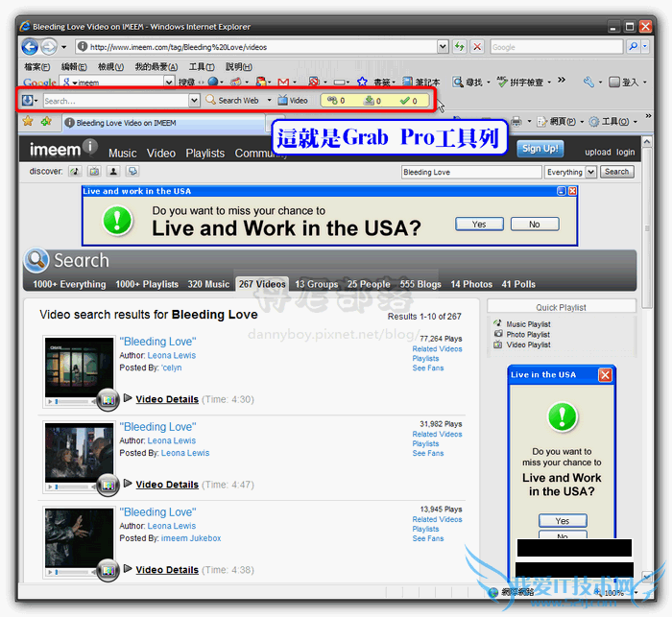Screen dimensions: 672x617
Task: Click the 4:30 video thumbnail
Action: [80, 367]
